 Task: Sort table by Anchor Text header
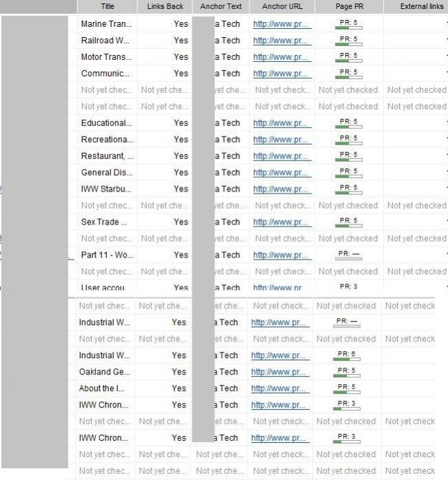coord(221,6)
